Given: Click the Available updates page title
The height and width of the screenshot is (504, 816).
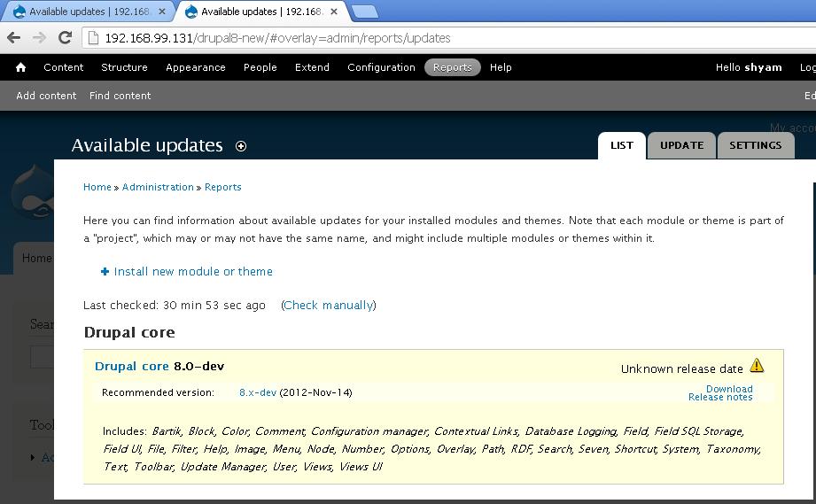Looking at the screenshot, I should tap(147, 145).
